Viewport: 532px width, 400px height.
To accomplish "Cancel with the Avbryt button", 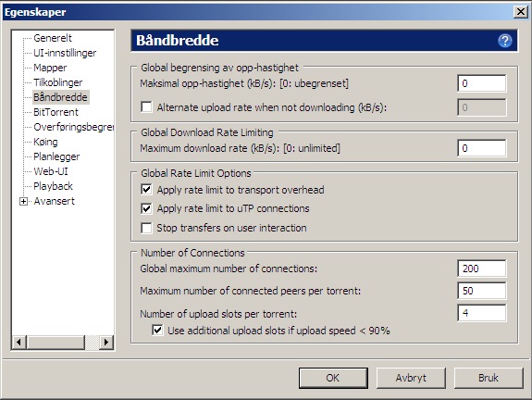I will click(411, 378).
